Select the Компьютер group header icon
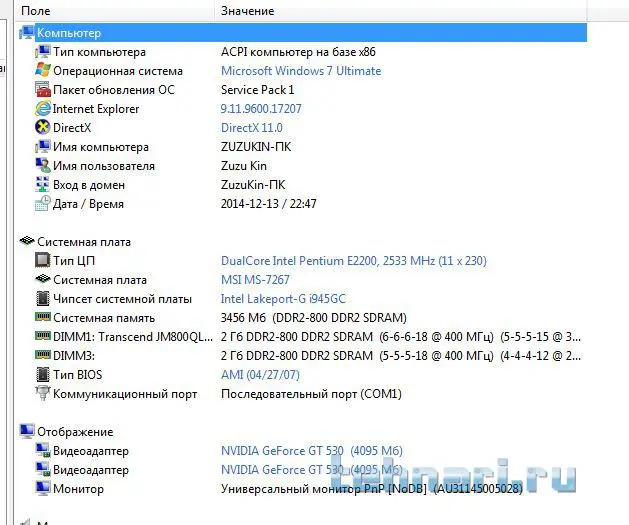629x525 pixels. [26, 32]
